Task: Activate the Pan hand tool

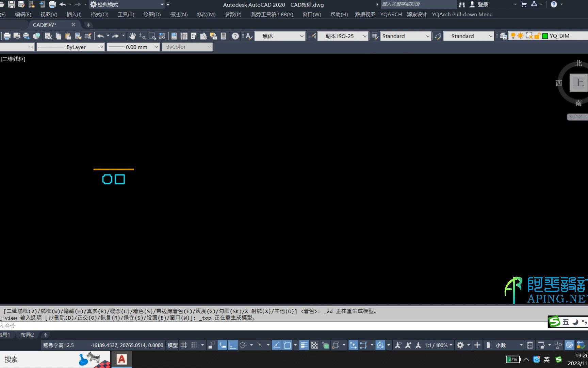Action: [132, 36]
